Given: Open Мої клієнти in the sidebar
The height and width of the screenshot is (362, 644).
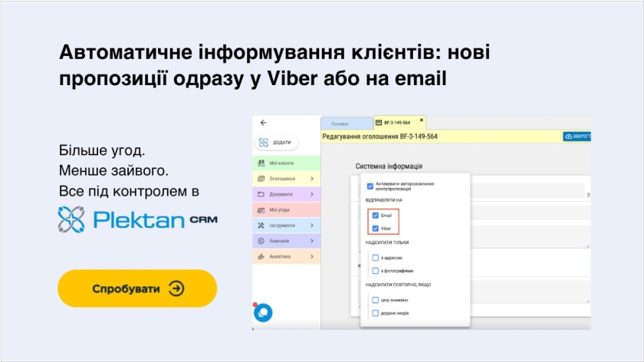Looking at the screenshot, I should 286,163.
